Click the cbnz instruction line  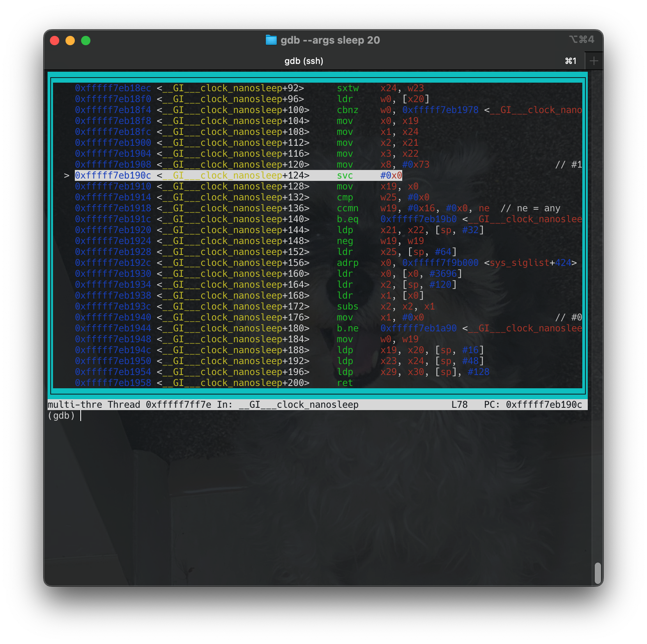tap(348, 110)
